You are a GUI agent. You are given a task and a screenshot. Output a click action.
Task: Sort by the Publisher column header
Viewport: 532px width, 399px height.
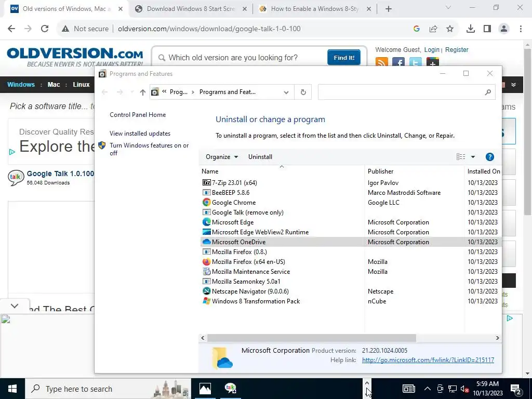[x=414, y=171]
